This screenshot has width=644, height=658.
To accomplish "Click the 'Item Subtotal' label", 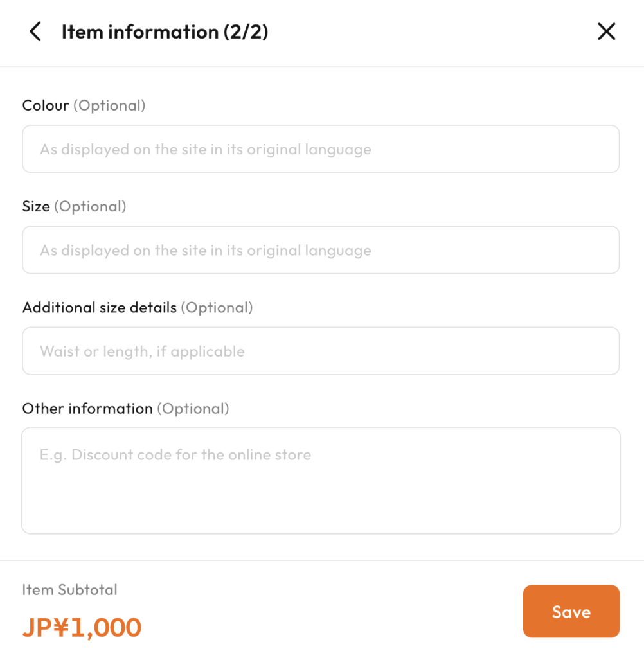I will (69, 590).
